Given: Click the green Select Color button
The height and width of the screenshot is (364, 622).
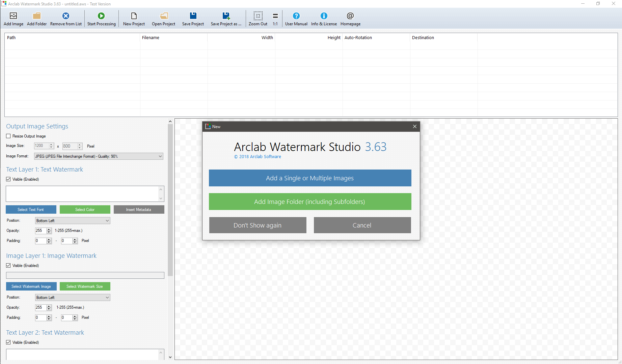Looking at the screenshot, I should tap(85, 210).
